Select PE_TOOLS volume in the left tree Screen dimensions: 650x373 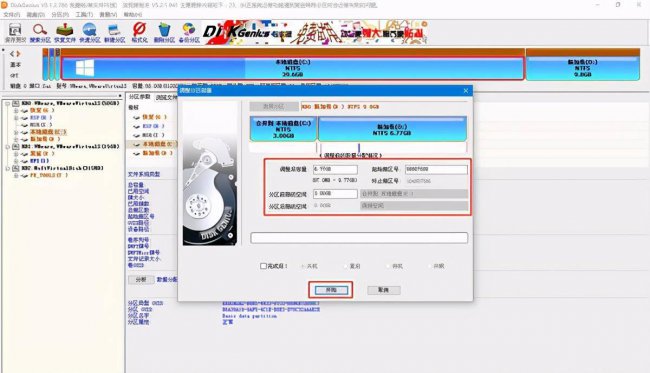[x=49, y=175]
